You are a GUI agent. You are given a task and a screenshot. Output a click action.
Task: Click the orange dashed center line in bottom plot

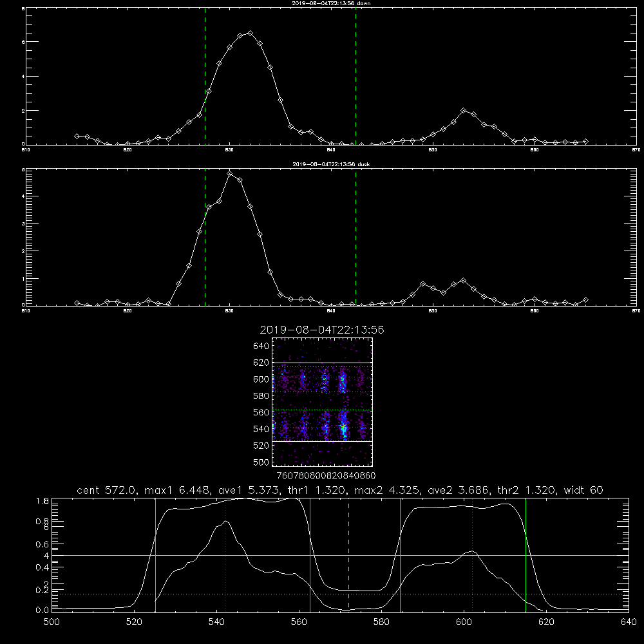(x=348, y=554)
